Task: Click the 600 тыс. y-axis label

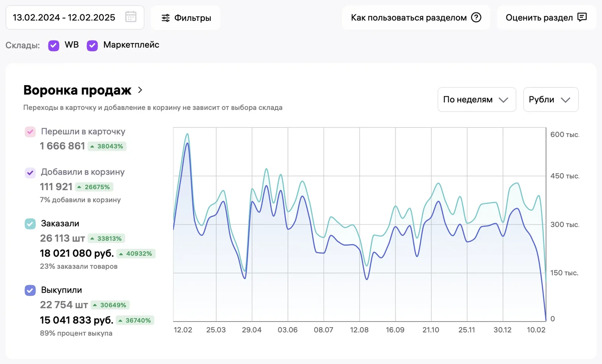Action: (x=565, y=135)
